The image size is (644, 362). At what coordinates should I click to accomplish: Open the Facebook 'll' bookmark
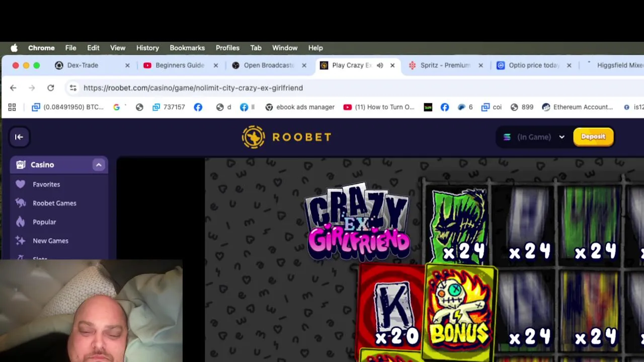click(x=248, y=107)
